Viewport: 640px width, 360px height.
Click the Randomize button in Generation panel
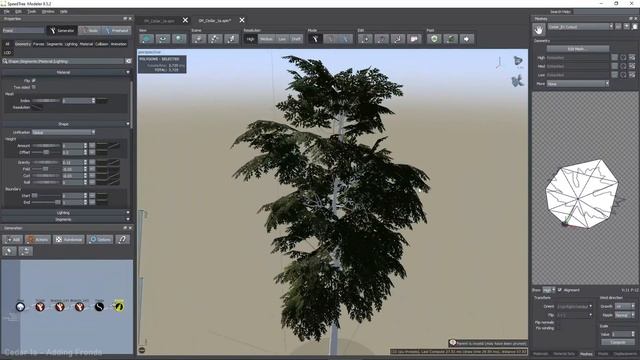click(69, 240)
